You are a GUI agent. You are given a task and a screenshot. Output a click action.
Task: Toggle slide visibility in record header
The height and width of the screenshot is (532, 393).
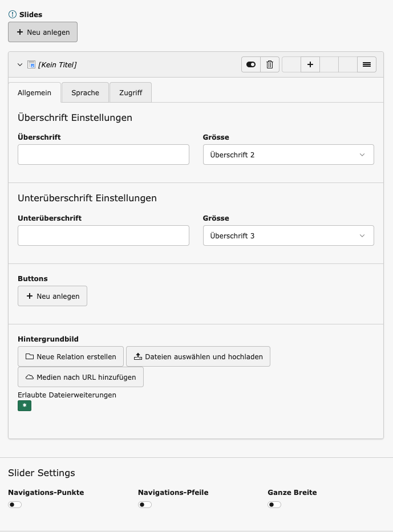pyautogui.click(x=251, y=65)
